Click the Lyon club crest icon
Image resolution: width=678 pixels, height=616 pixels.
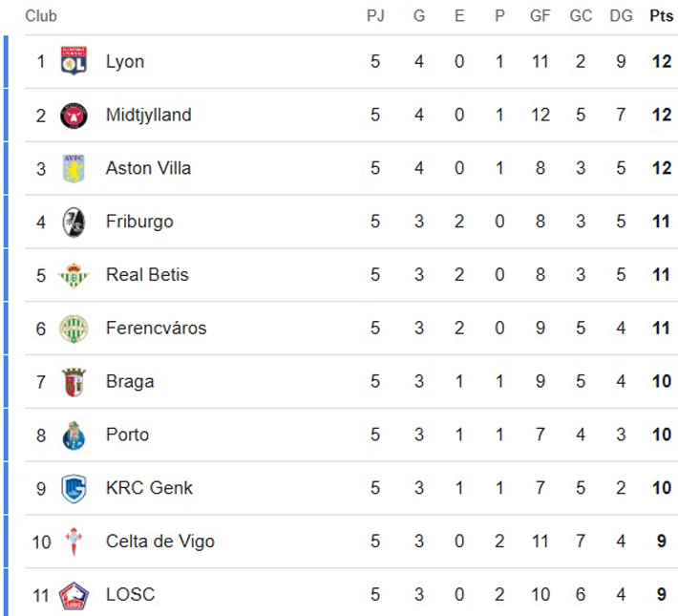pos(74,61)
